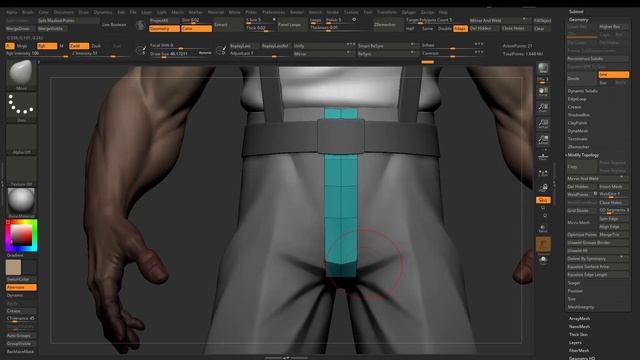640x360 pixels.
Task: Click the Live Boolean button
Action: (114, 25)
